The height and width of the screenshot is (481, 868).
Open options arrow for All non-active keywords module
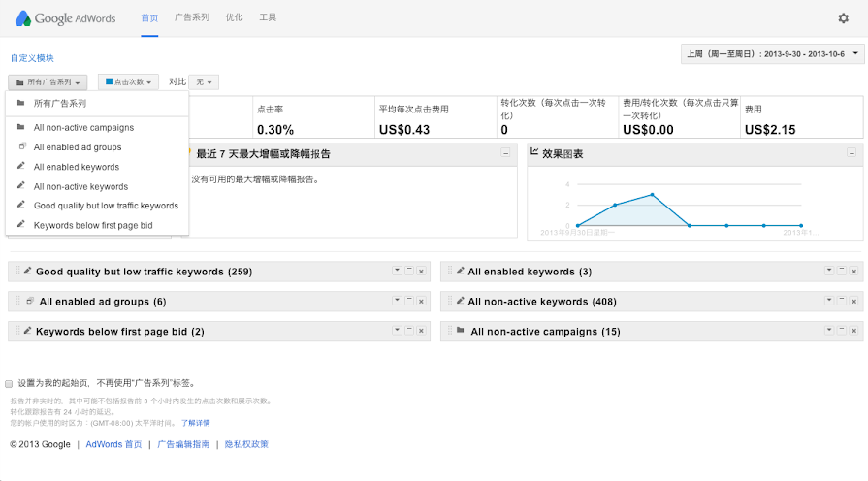[x=829, y=302]
